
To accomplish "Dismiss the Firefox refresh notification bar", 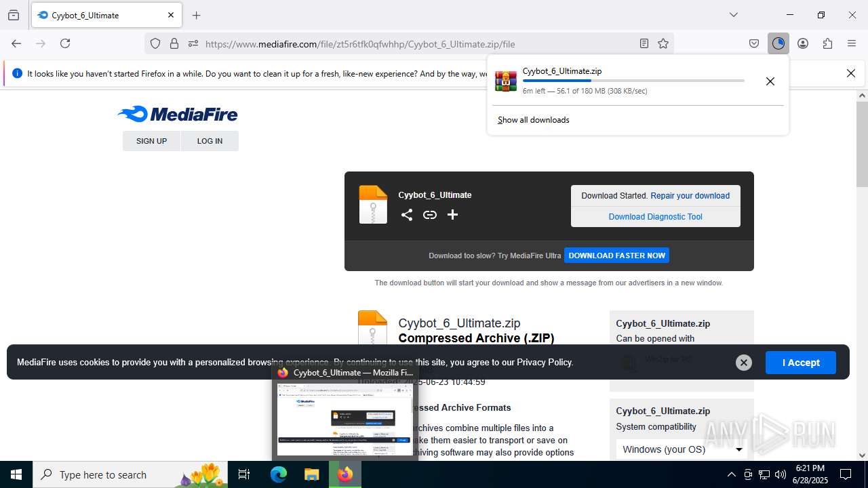I will (851, 73).
